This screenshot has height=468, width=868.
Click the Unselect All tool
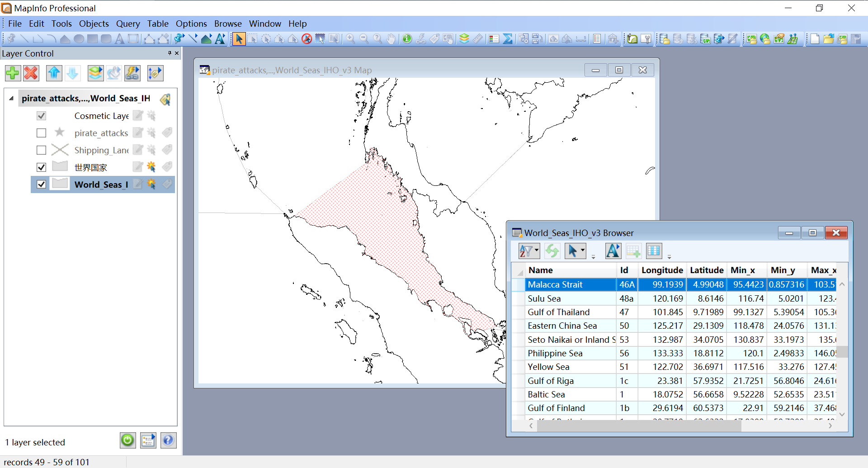click(307, 39)
